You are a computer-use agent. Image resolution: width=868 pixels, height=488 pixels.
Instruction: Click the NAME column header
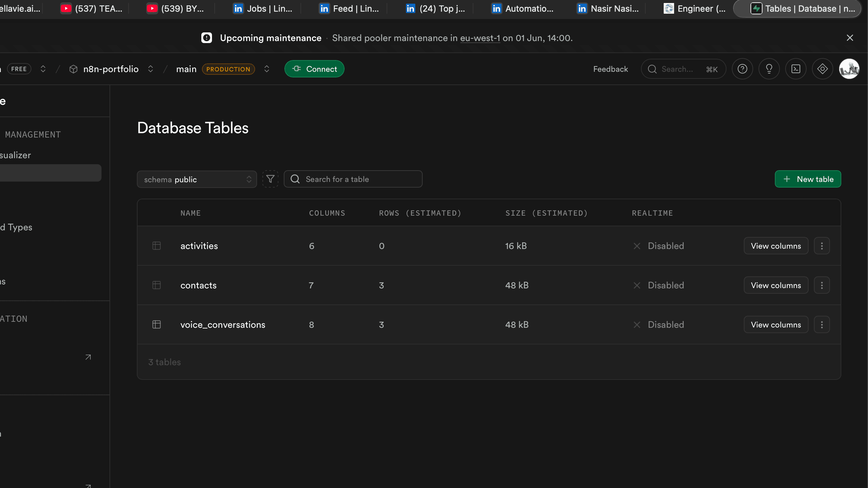(191, 213)
